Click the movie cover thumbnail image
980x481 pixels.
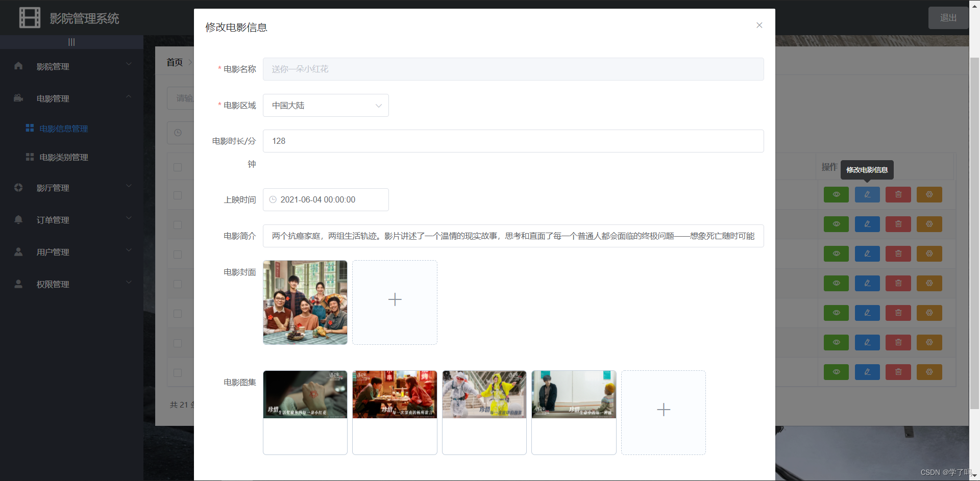point(305,302)
